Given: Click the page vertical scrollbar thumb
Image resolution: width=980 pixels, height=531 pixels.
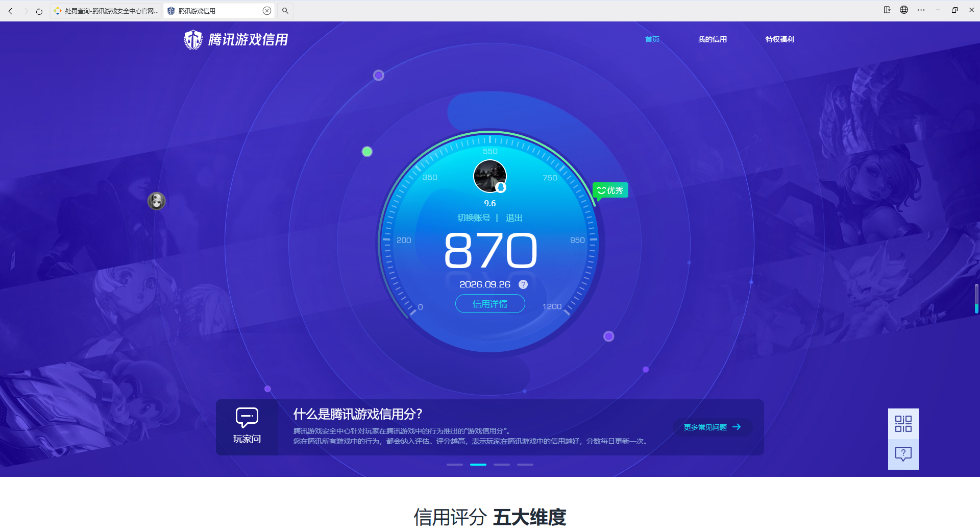Looking at the screenshot, I should [976, 299].
